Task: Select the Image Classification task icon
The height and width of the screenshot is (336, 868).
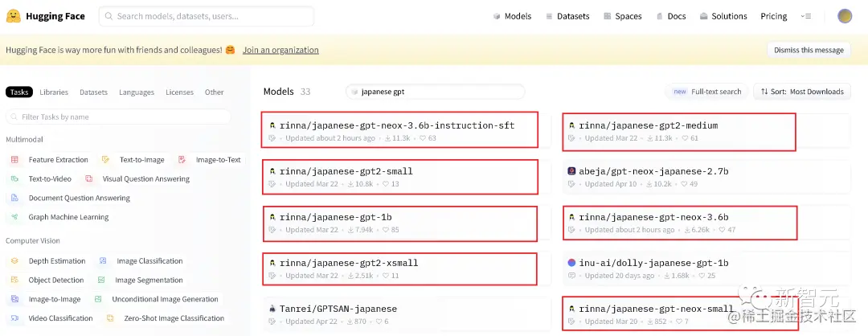Action: coord(103,260)
